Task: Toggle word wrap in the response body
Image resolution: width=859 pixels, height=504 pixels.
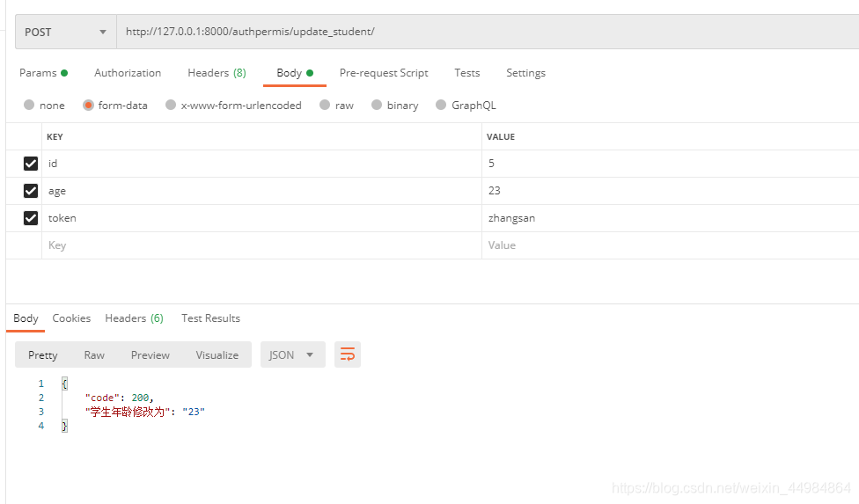Action: coord(348,354)
